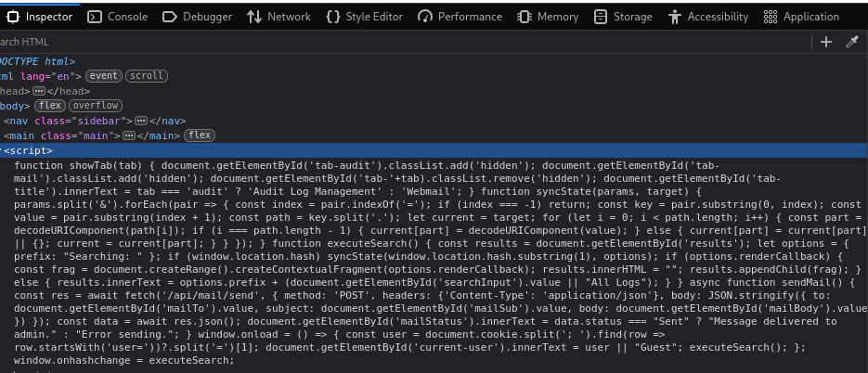
Task: Expand the main element ellipsis
Action: tap(129, 135)
